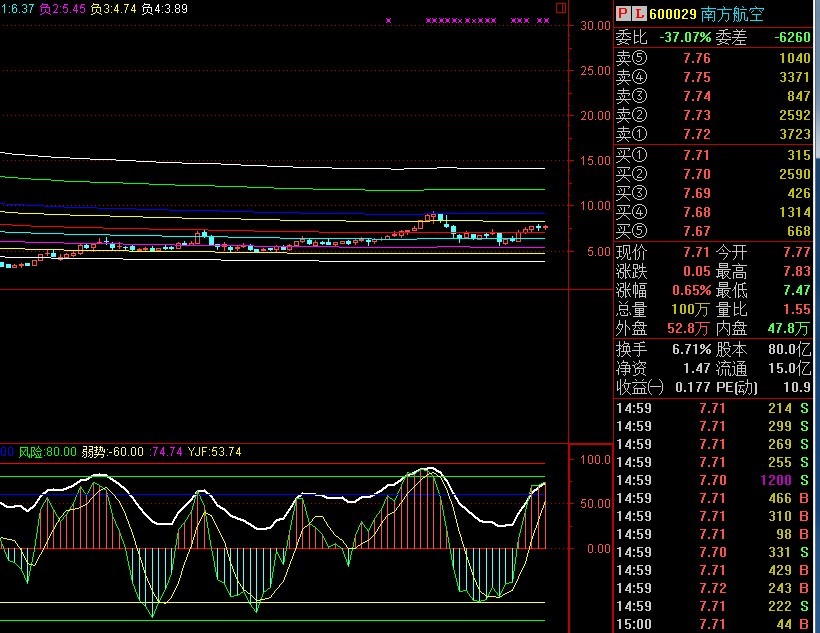Click the 买① buy level one label
The height and width of the screenshot is (633, 820).
[x=630, y=155]
